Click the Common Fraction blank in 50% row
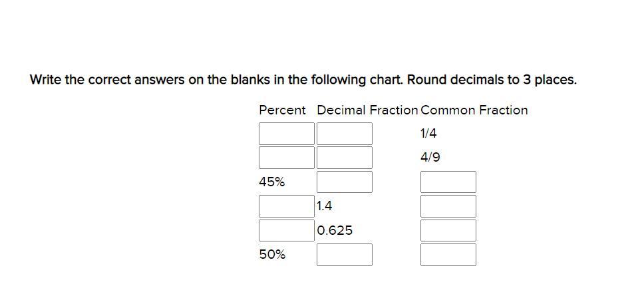 point(448,255)
